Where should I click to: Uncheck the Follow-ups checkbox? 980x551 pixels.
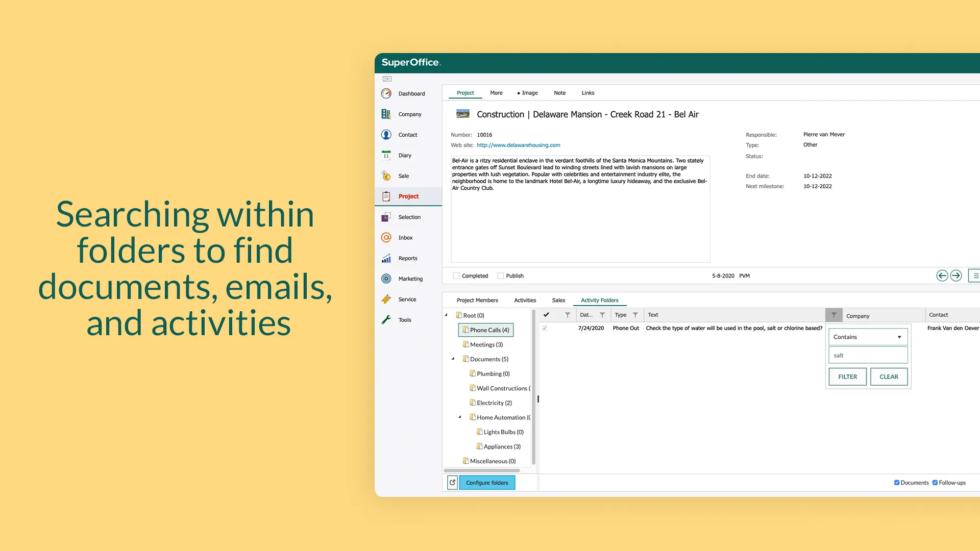(935, 483)
